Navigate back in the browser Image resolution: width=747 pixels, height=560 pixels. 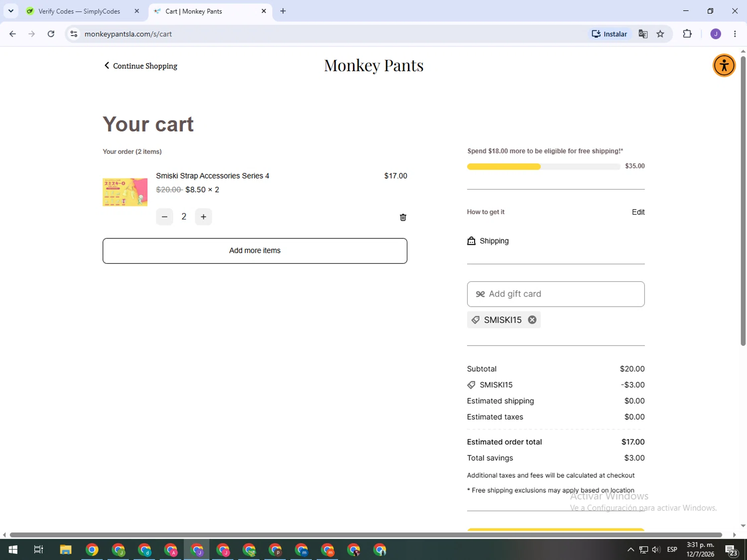pos(12,34)
